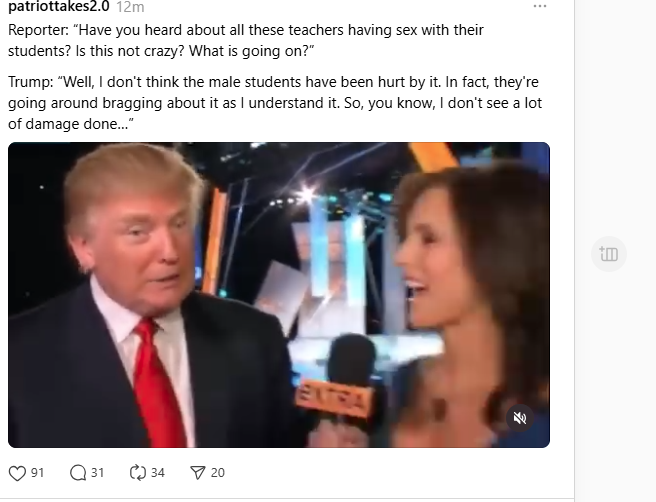656x502 pixels.
Task: Click the Reporter quote paragraph text
Action: pos(246,41)
